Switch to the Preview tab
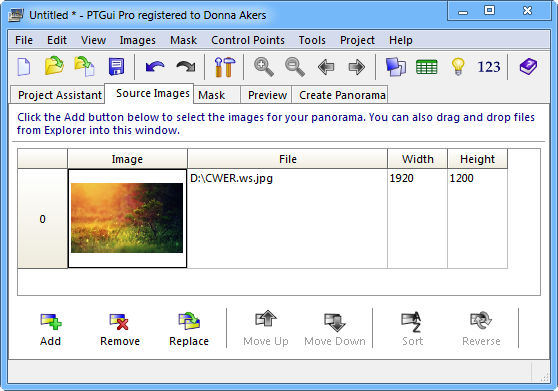558x391 pixels. 267,95
